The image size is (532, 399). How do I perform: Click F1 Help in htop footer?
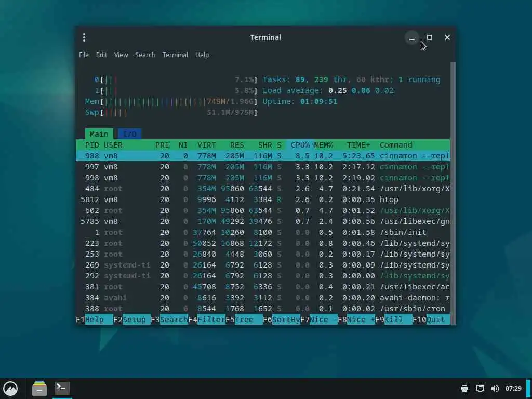point(95,320)
